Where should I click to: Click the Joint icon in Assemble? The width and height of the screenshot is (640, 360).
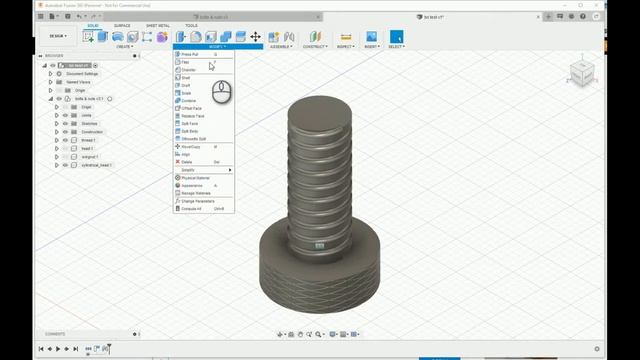tap(289, 37)
